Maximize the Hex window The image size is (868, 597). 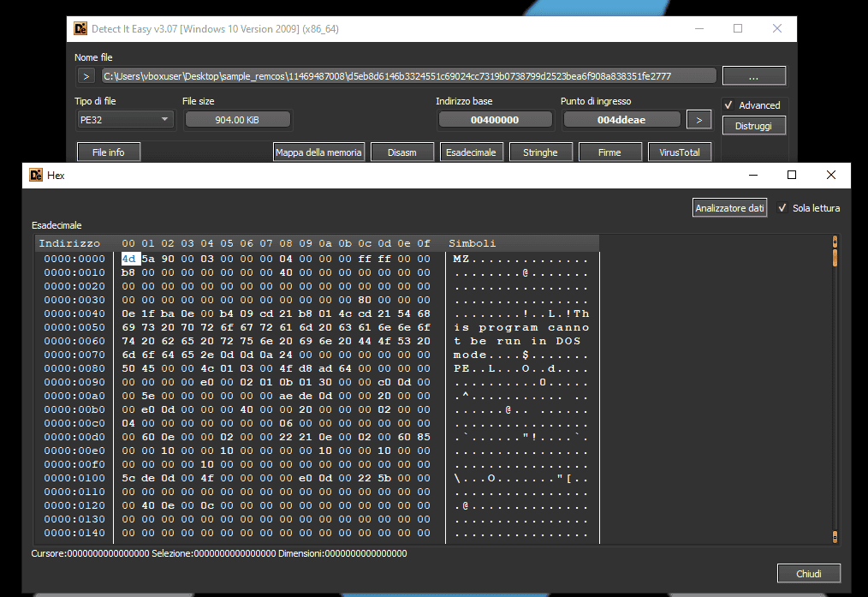pos(792,175)
